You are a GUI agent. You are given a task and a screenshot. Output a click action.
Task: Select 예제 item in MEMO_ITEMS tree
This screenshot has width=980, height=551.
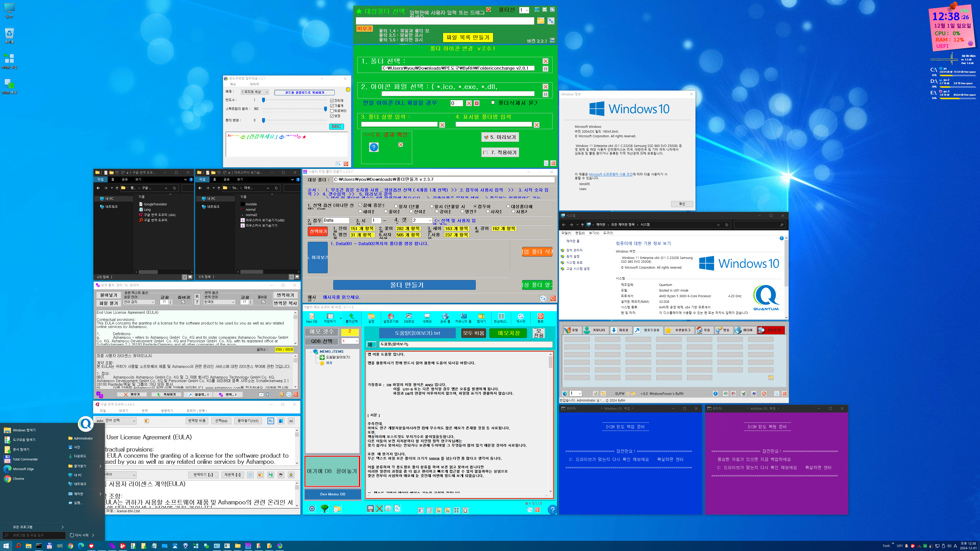[x=329, y=363]
